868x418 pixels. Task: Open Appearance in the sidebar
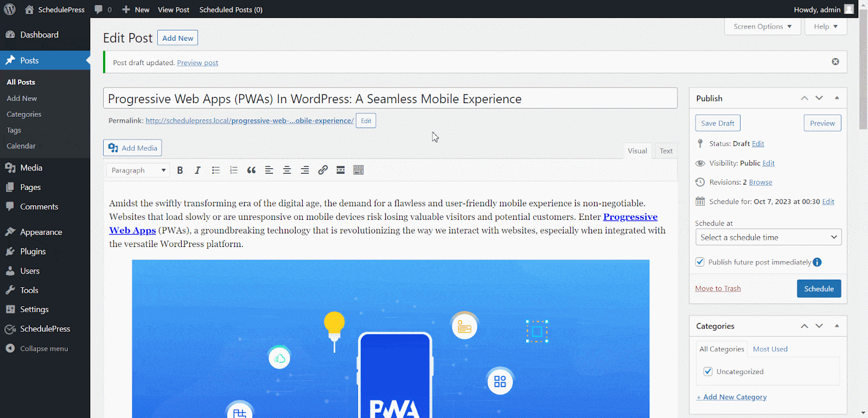[x=45, y=232]
